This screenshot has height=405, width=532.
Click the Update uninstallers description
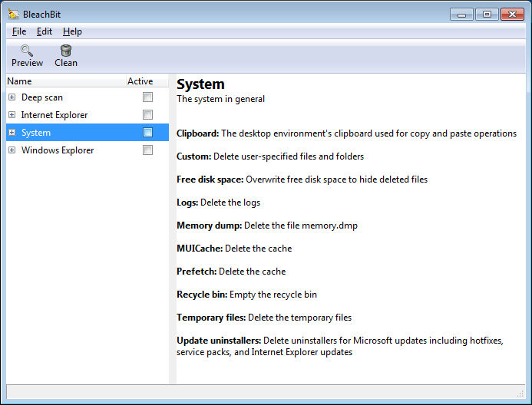coord(340,347)
